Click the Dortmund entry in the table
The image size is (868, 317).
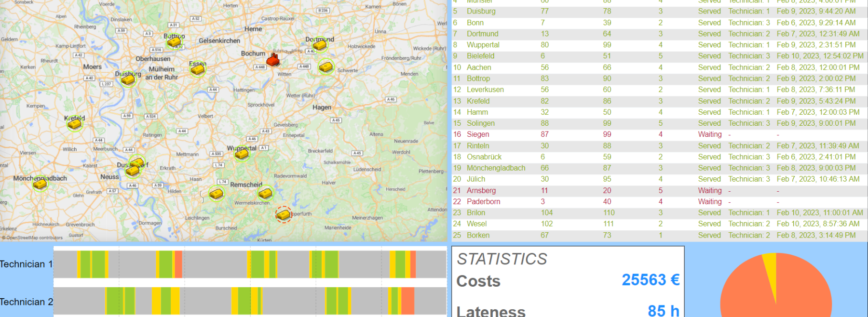click(x=483, y=34)
